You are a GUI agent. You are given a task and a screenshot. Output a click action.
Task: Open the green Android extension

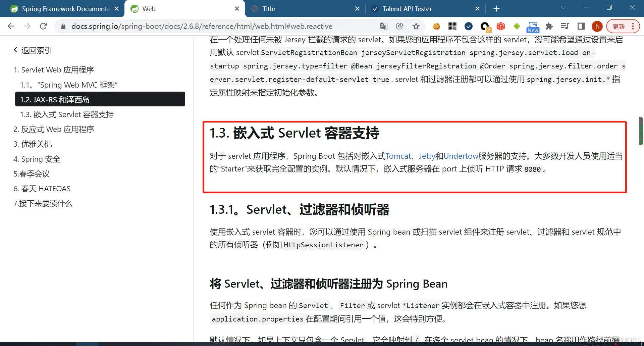click(x=517, y=26)
